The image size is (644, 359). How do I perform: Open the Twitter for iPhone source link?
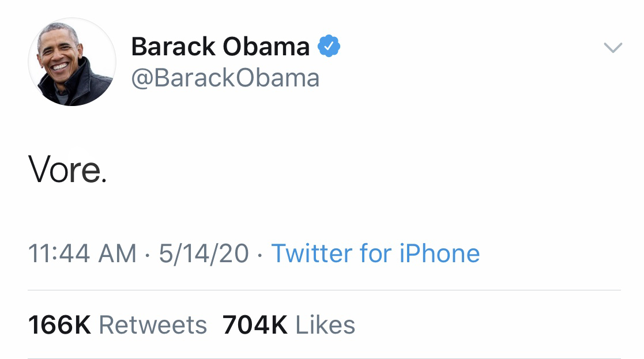click(x=375, y=254)
